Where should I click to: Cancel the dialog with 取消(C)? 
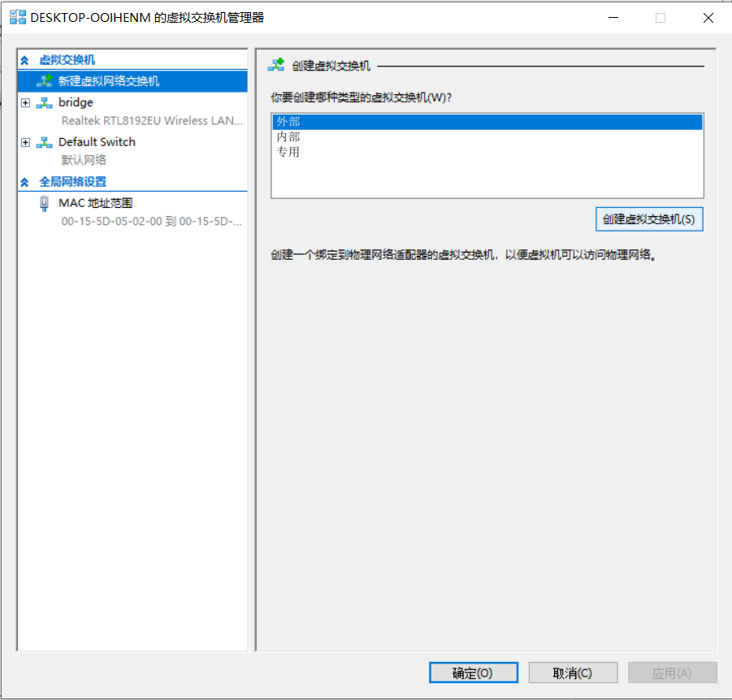pos(573,672)
